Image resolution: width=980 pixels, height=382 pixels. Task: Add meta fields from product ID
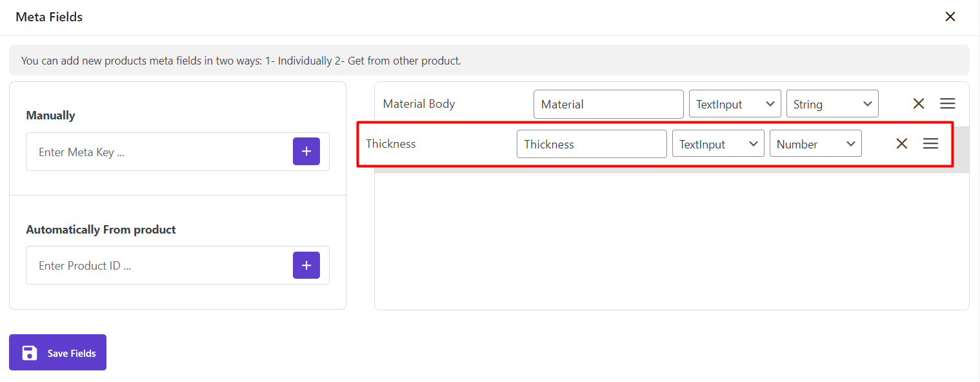click(306, 265)
